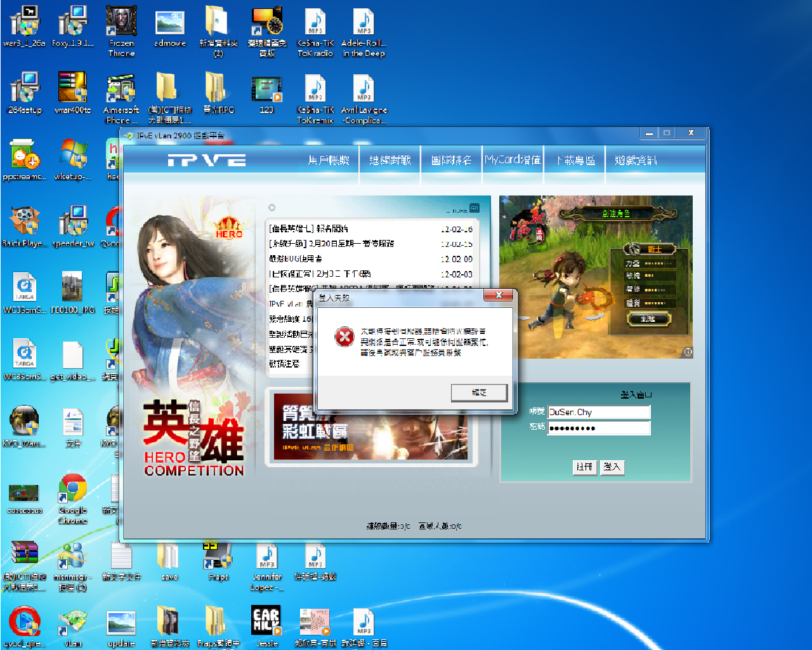Click the 登入 login button
Image resolution: width=812 pixels, height=650 pixels.
pos(612,467)
